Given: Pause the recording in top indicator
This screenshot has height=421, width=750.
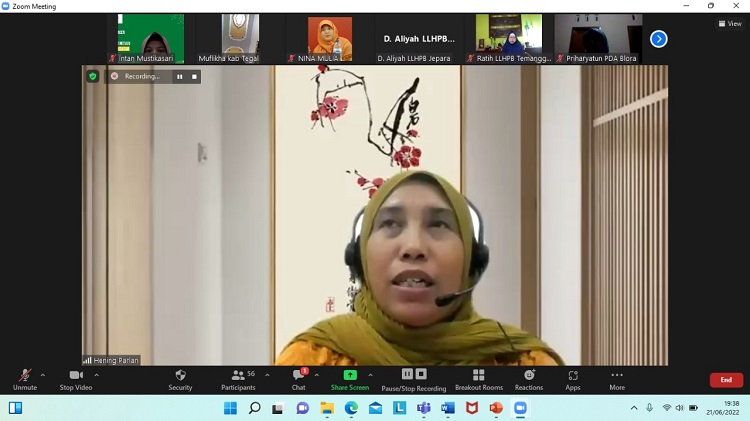Looking at the screenshot, I should tap(180, 76).
